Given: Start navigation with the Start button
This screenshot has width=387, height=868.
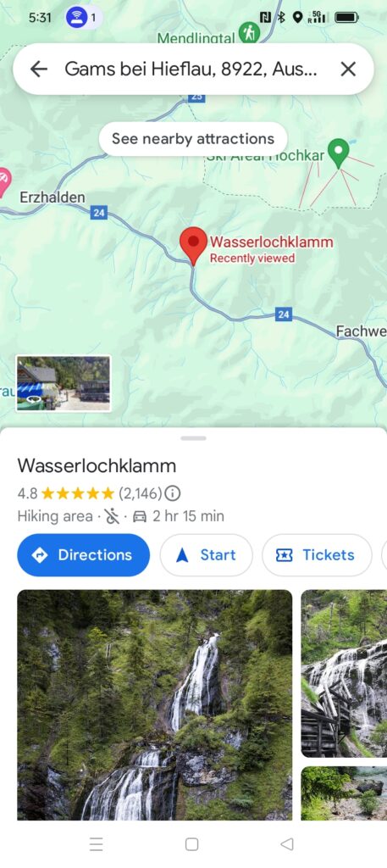Looking at the screenshot, I should click(207, 554).
